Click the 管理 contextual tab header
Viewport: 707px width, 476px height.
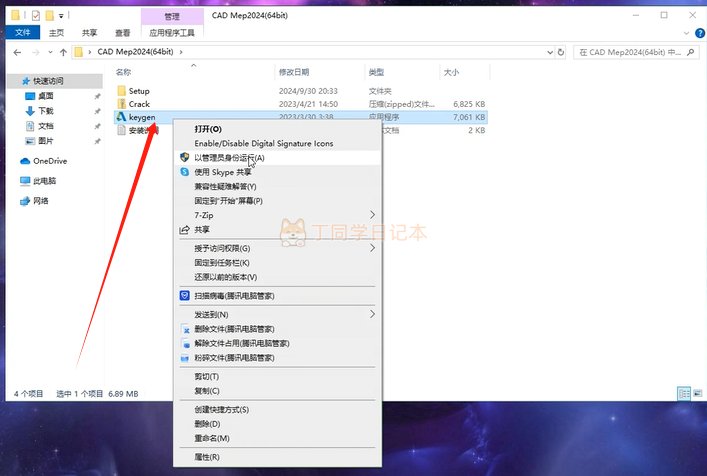coord(172,17)
